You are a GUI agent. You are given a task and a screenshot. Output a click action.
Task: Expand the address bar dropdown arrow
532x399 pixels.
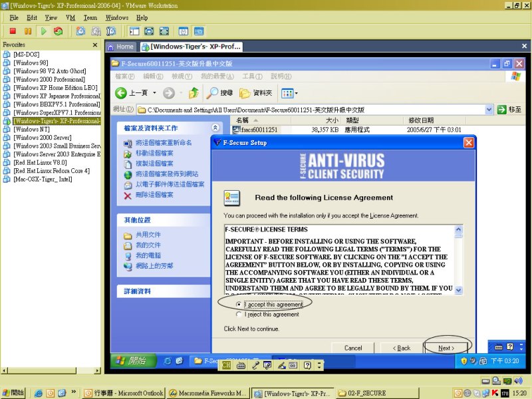click(x=489, y=110)
